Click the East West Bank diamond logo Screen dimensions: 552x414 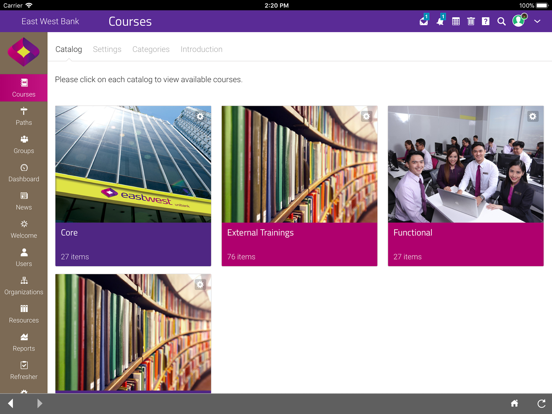[24, 52]
